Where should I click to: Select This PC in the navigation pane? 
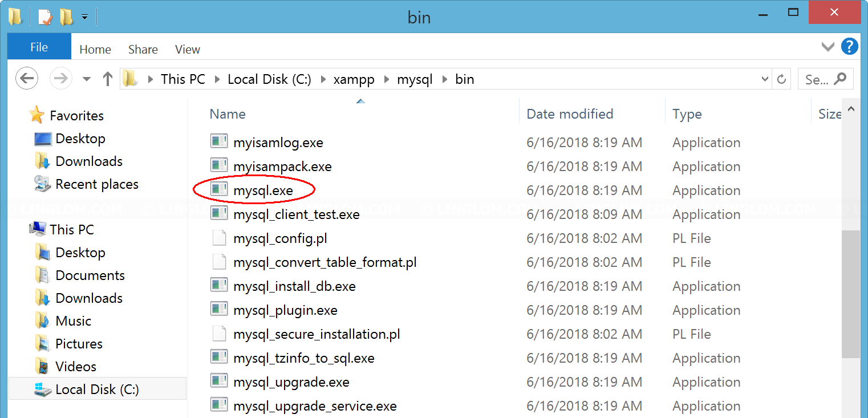(x=72, y=230)
